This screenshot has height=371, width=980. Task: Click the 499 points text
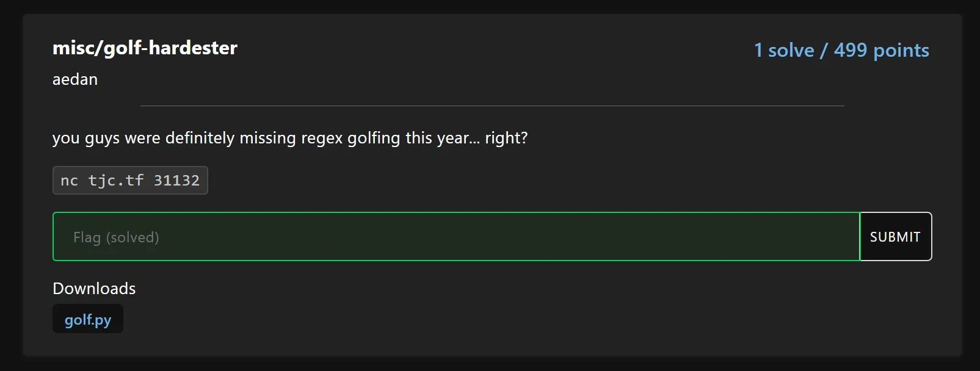(x=881, y=50)
